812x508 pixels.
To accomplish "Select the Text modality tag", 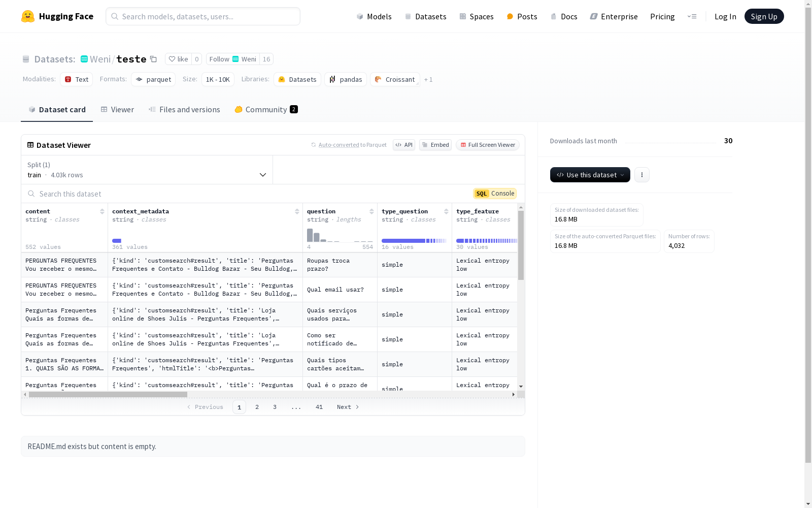I will click(x=77, y=79).
